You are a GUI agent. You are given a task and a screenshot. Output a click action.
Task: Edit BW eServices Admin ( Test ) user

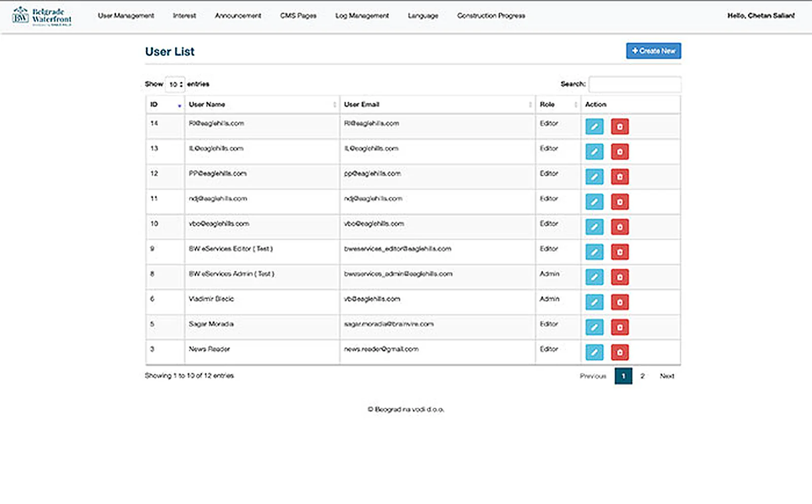[x=594, y=277]
